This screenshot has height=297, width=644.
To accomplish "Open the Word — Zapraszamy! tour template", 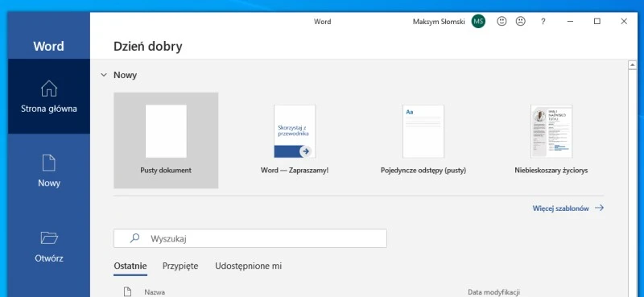I will [295, 141].
